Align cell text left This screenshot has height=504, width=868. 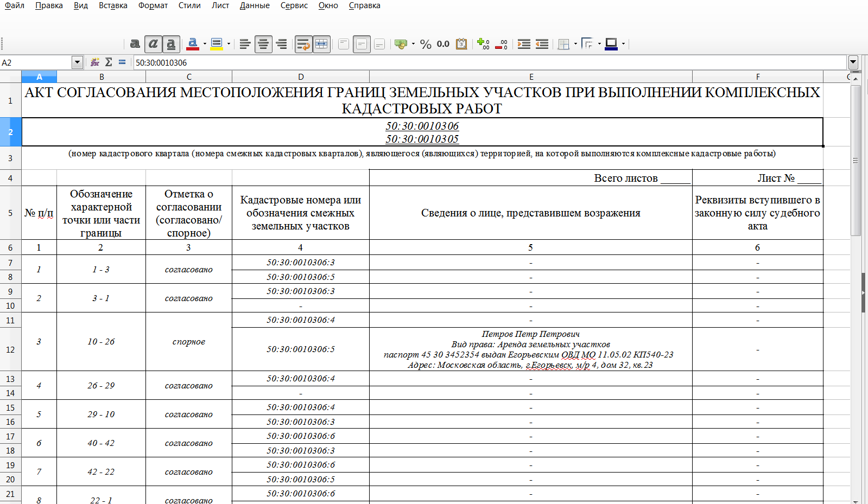click(x=245, y=44)
